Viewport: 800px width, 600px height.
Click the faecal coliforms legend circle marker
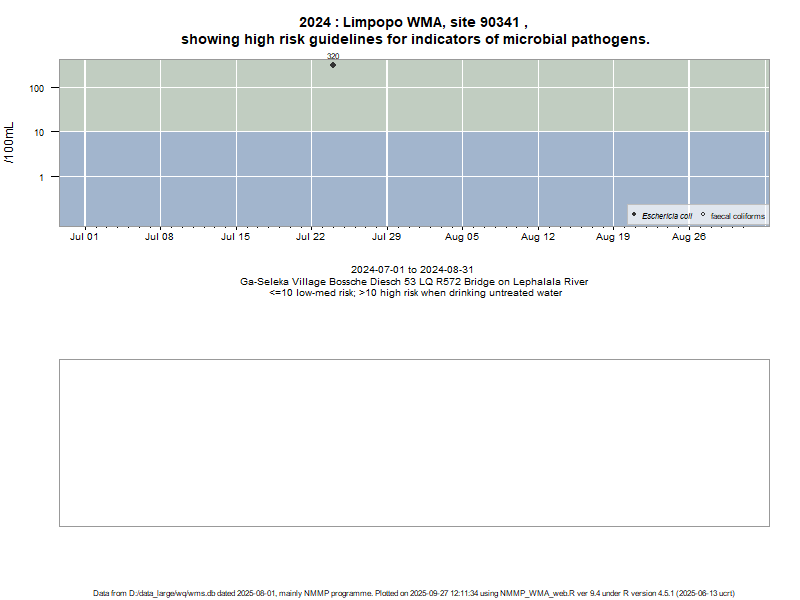click(703, 215)
